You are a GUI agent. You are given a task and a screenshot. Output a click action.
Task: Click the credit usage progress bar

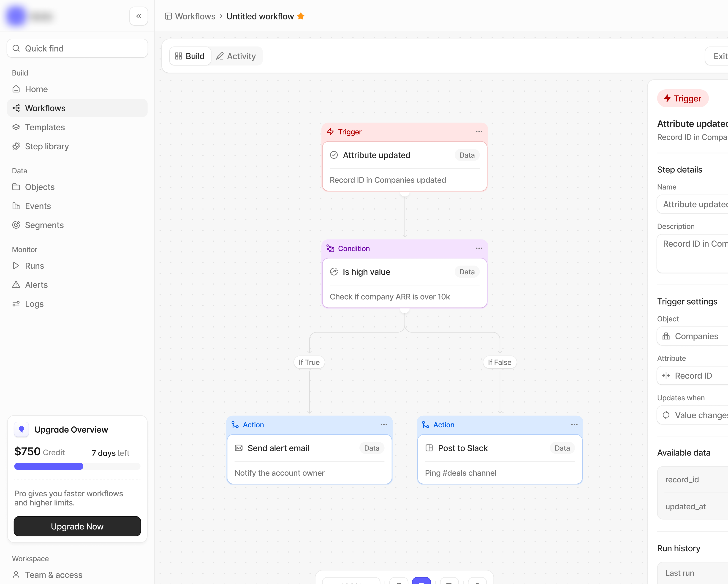click(77, 467)
